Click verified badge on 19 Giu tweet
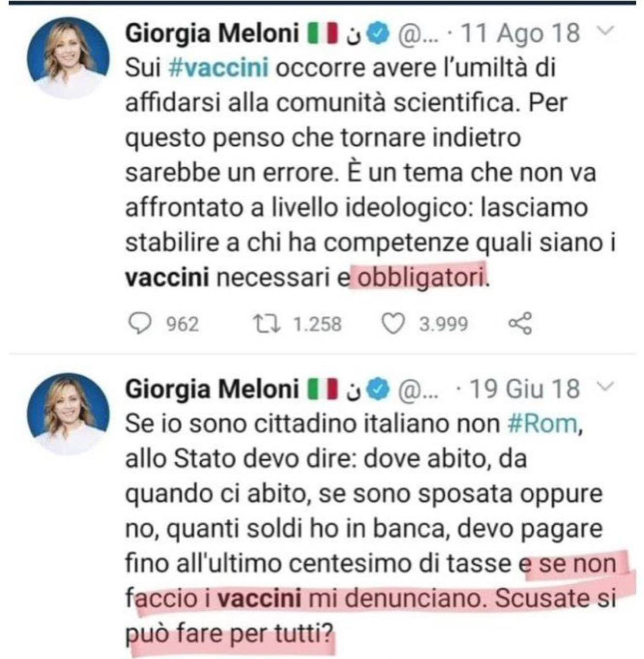The height and width of the screenshot is (659, 644). click(380, 389)
